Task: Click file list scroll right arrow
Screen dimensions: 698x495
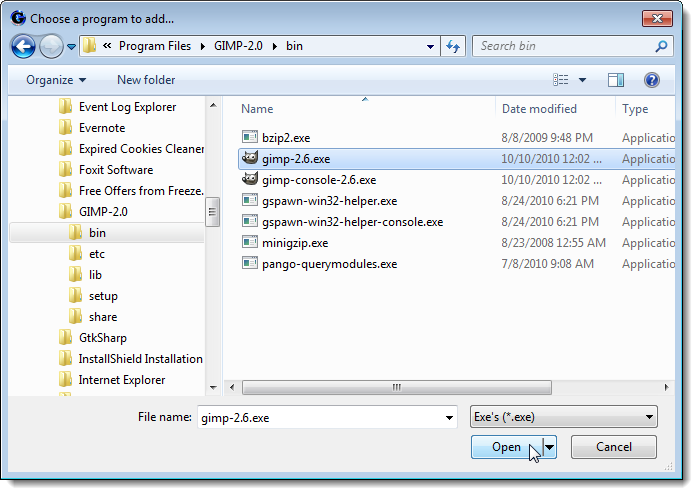Action: click(666, 387)
